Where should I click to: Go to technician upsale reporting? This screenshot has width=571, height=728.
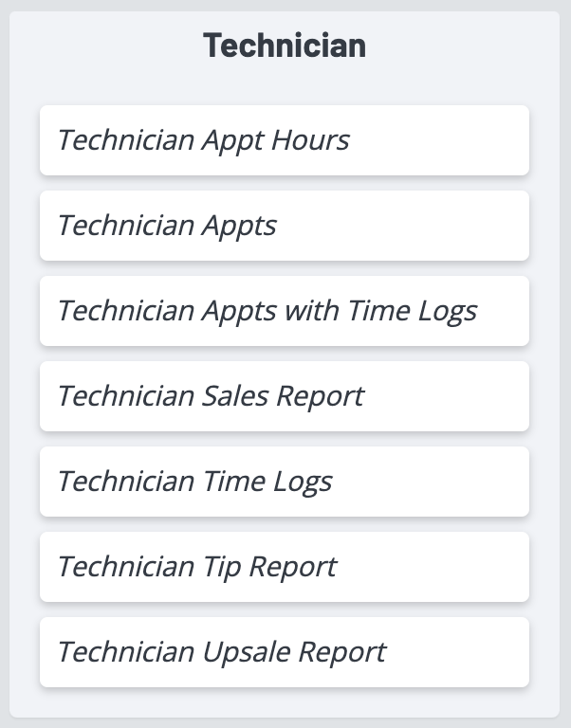pos(284,652)
